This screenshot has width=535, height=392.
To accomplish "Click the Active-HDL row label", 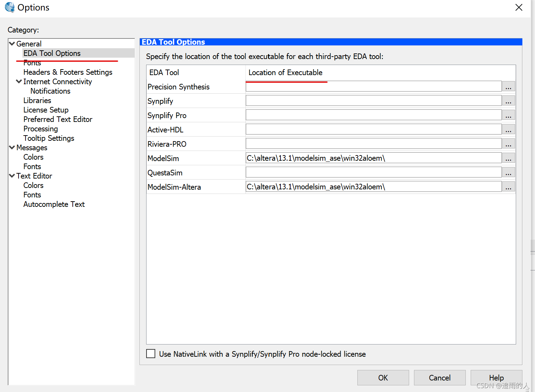I will pyautogui.click(x=165, y=130).
